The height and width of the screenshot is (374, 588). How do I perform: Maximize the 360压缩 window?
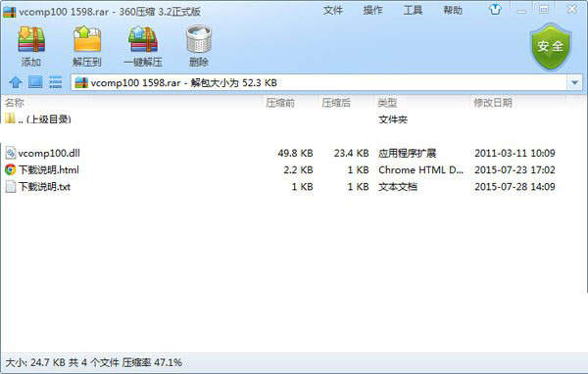pos(544,10)
